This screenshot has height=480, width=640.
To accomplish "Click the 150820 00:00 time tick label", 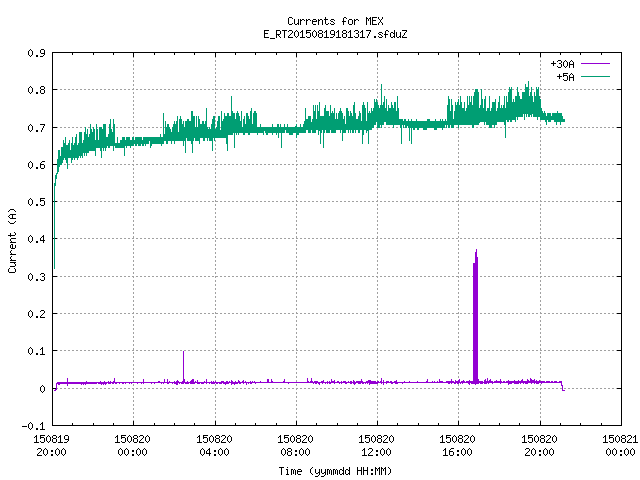I will pos(133,446).
